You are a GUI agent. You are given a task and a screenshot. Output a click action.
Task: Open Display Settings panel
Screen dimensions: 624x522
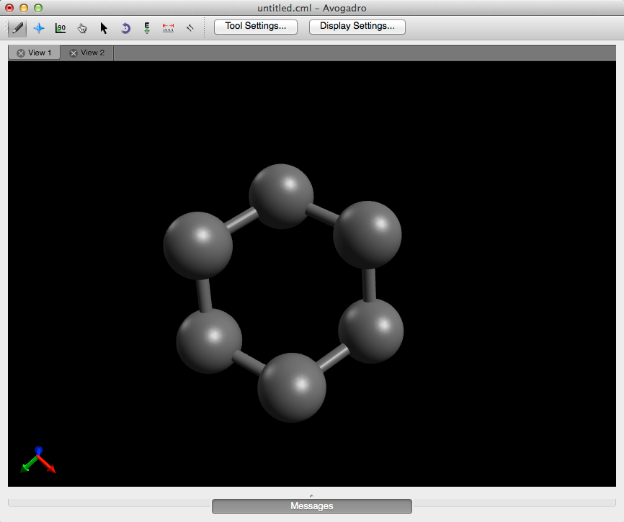pyautogui.click(x=357, y=27)
